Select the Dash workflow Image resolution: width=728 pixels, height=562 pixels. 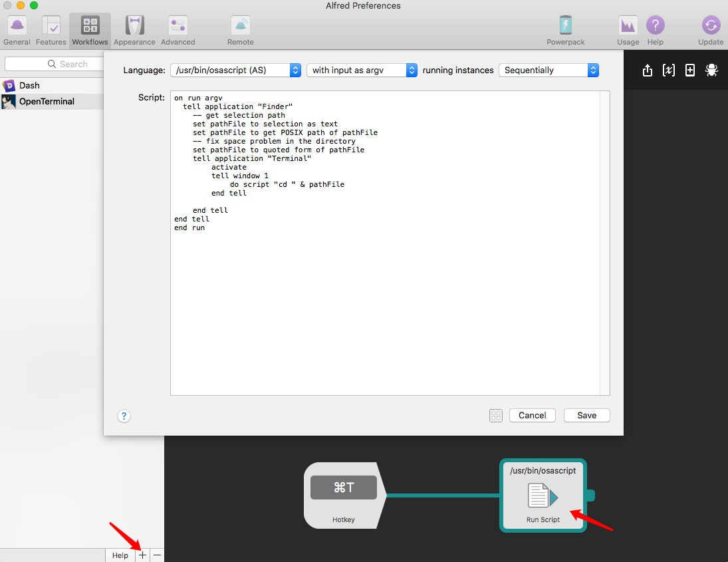tap(52, 85)
